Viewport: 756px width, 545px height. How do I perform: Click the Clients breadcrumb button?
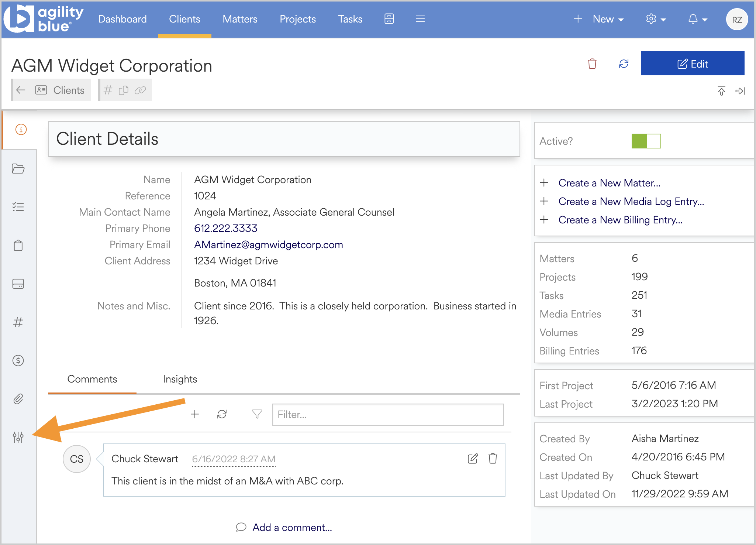pyautogui.click(x=51, y=90)
